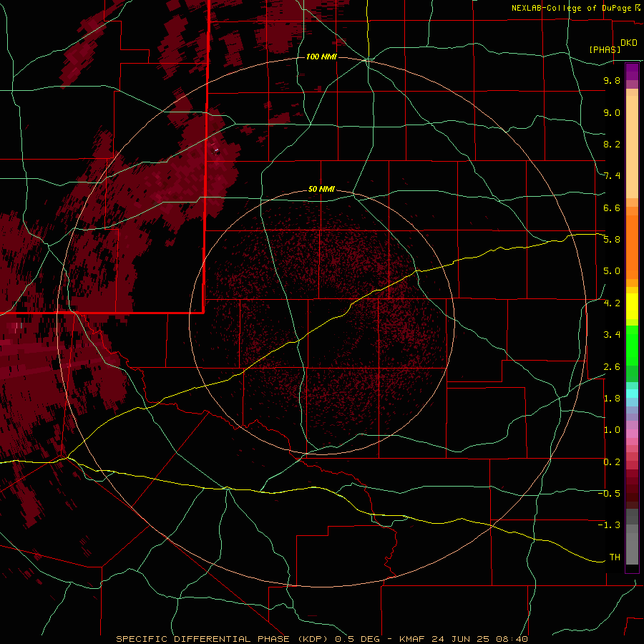Viewport: 644px width, 644px height.
Task: Click the 5.8 legend value
Action: click(x=612, y=240)
